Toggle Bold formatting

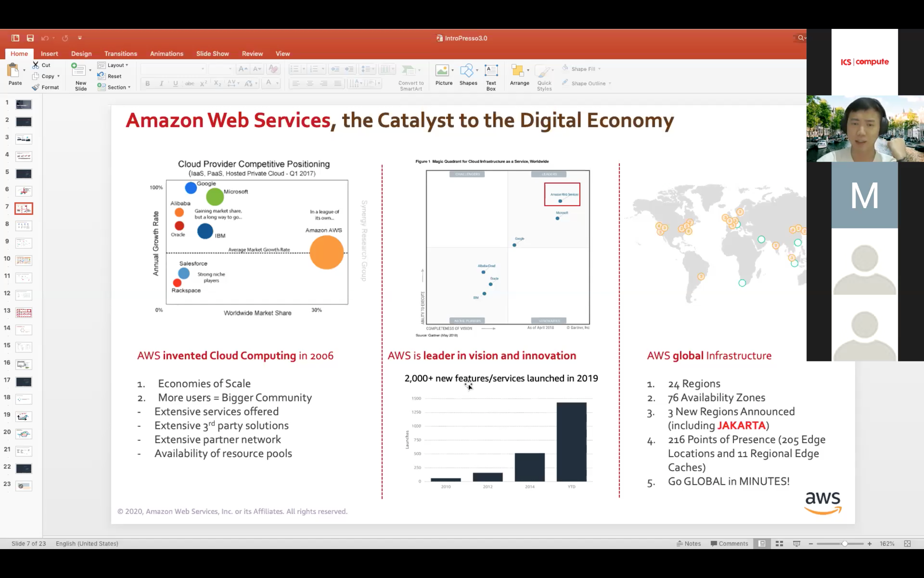[147, 83]
